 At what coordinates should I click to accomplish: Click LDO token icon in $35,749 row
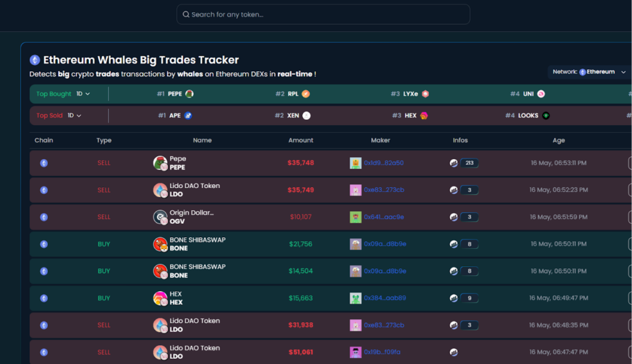click(160, 190)
